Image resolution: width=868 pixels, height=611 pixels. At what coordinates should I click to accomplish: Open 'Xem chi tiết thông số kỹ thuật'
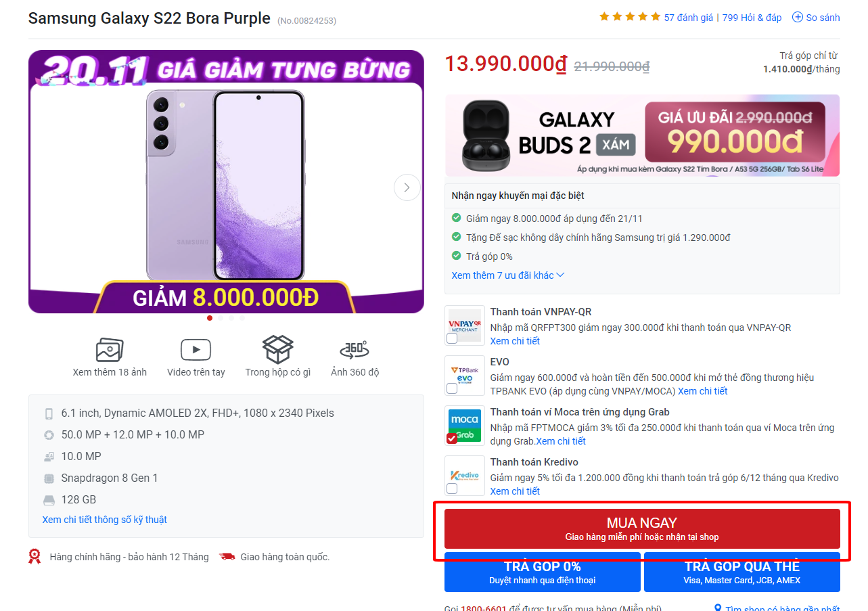click(x=105, y=520)
